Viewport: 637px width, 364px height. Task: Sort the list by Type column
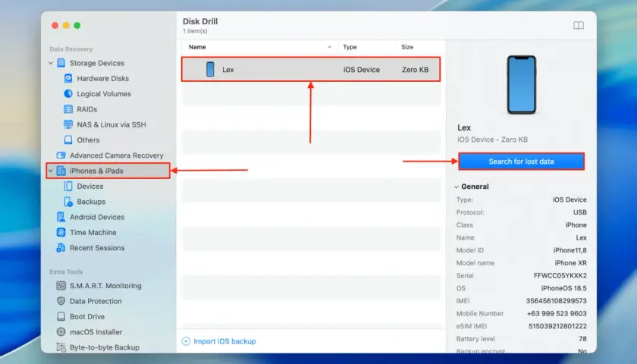(x=350, y=47)
